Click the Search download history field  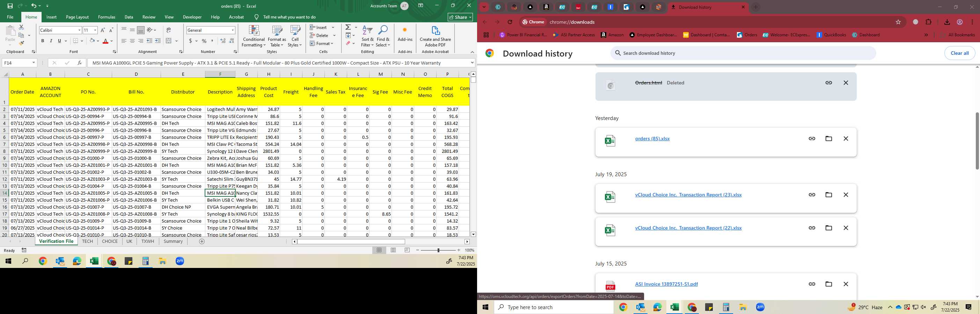743,53
